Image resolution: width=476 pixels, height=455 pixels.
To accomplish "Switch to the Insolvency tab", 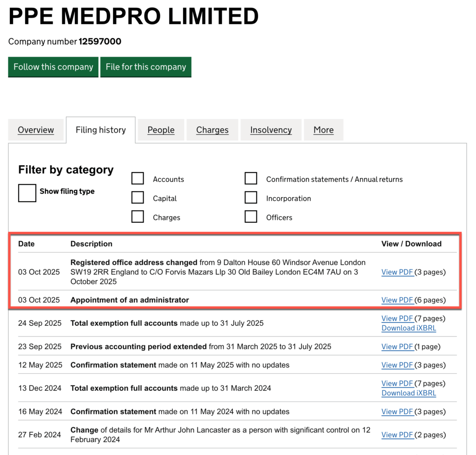I will pyautogui.click(x=271, y=130).
